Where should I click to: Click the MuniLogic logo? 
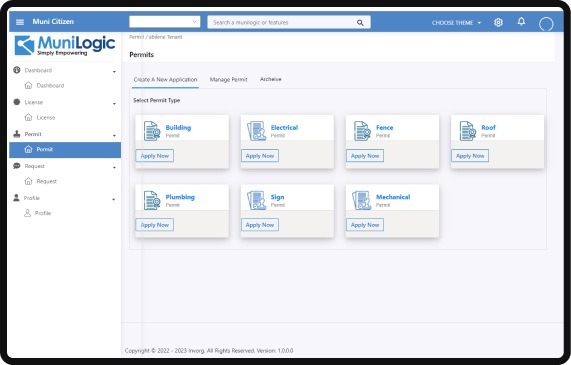tap(65, 46)
